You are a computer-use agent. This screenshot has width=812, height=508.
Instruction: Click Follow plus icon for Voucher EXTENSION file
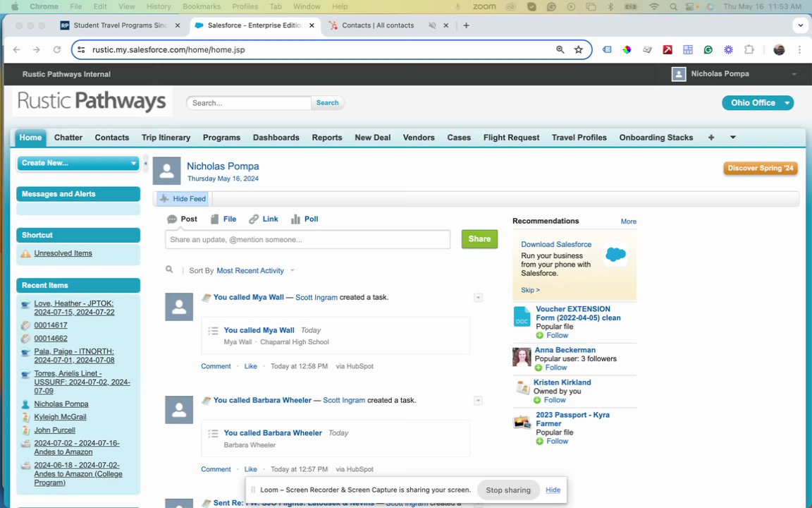pos(540,335)
